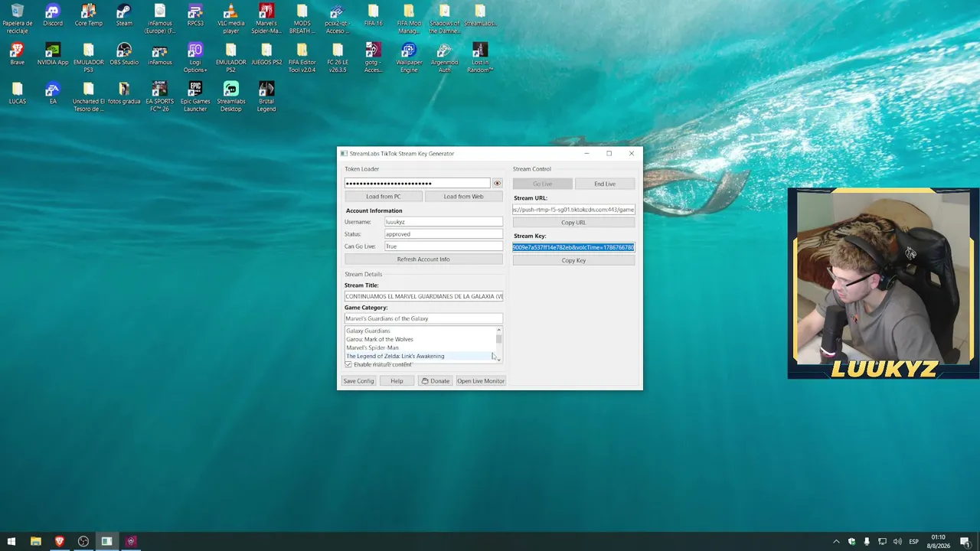The image size is (980, 551).
Task: Launch OBS Studio from the desktop
Action: click(124, 54)
